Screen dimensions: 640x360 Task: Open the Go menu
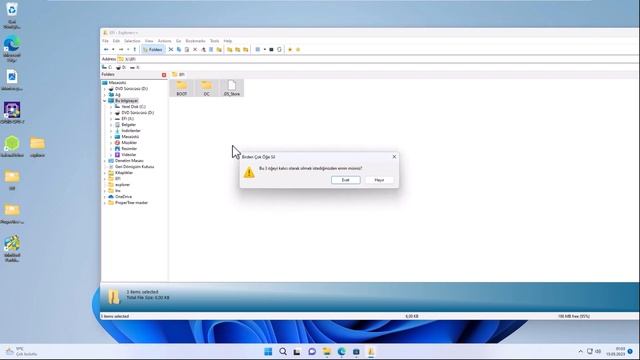pyautogui.click(x=178, y=41)
